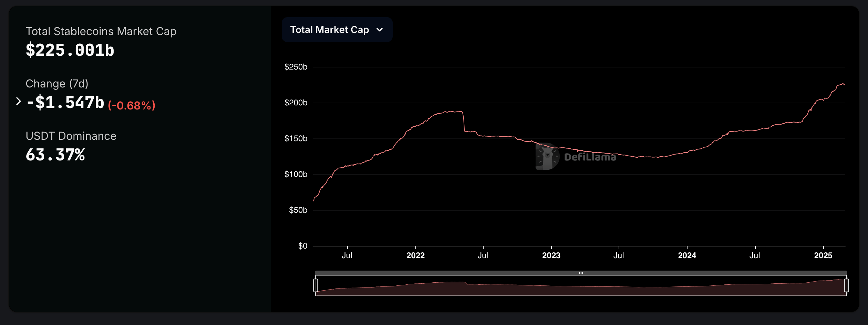The width and height of the screenshot is (868, 325).
Task: Click the Total Market Cap dropdown arrow
Action: (x=380, y=30)
